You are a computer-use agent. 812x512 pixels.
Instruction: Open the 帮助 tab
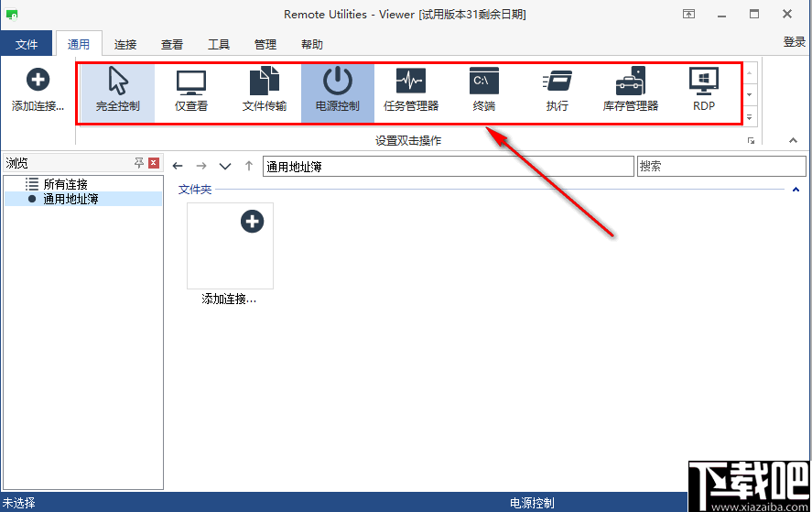coord(312,44)
